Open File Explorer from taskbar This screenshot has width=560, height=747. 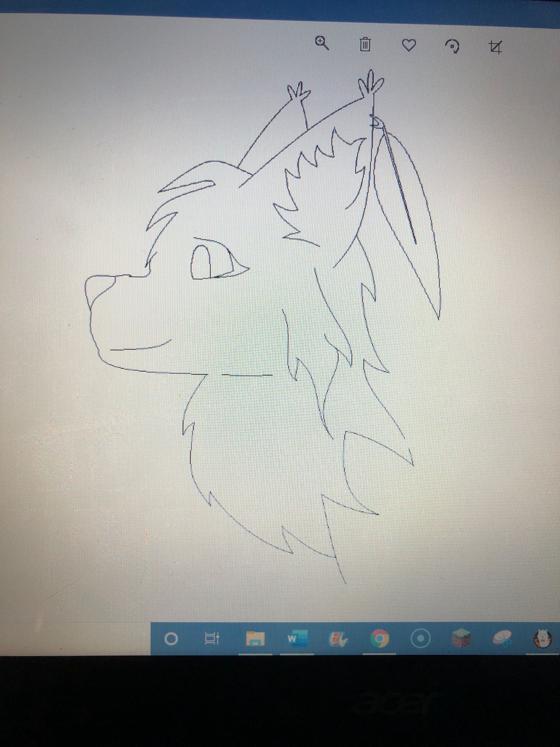click(255, 639)
